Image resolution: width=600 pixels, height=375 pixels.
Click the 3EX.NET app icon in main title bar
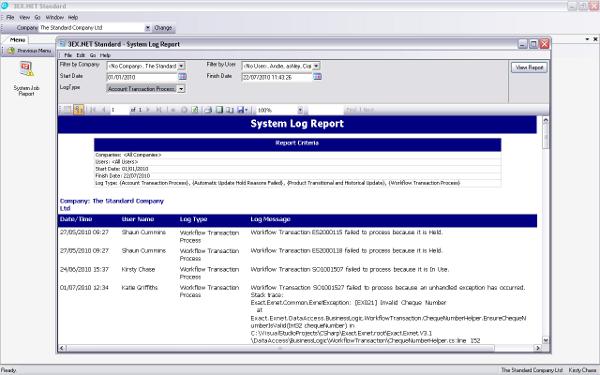(x=4, y=5)
